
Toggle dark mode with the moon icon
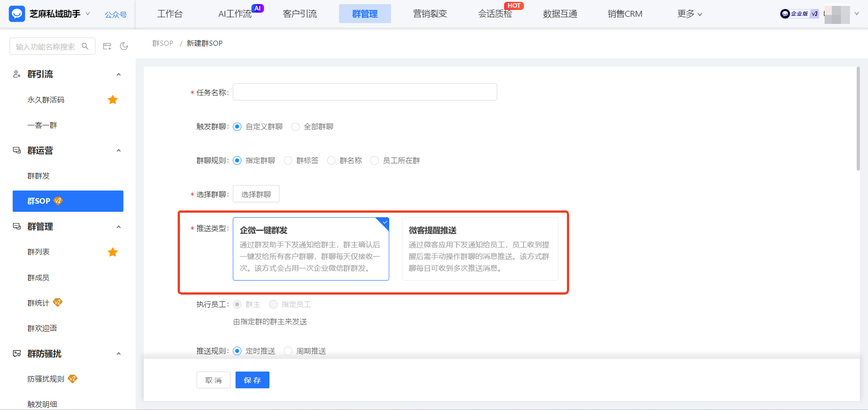tap(124, 46)
